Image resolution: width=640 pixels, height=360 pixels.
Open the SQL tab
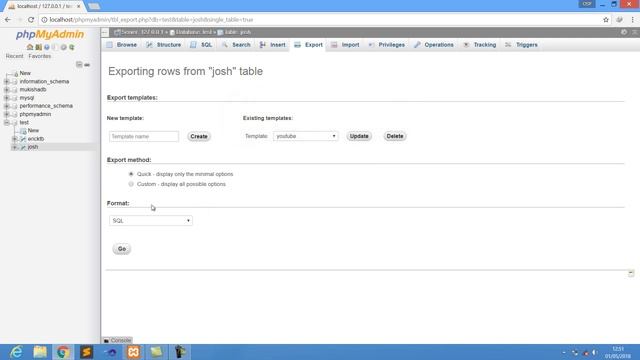point(201,45)
